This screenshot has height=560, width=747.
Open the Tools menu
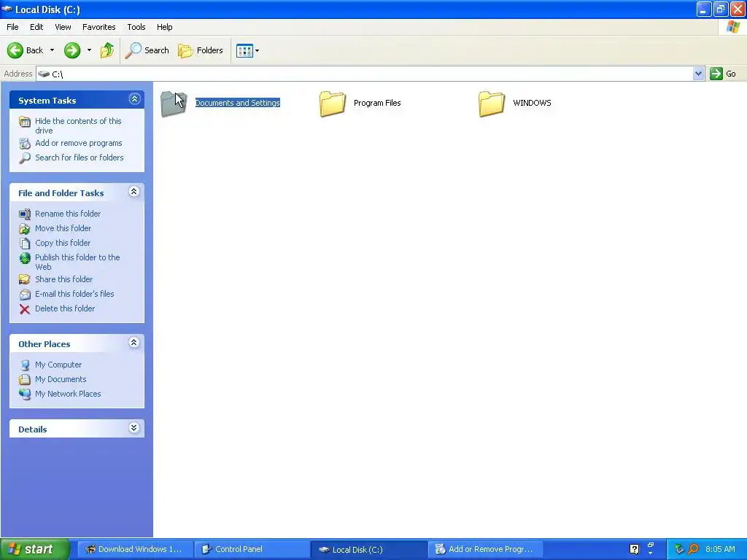pyautogui.click(x=136, y=27)
